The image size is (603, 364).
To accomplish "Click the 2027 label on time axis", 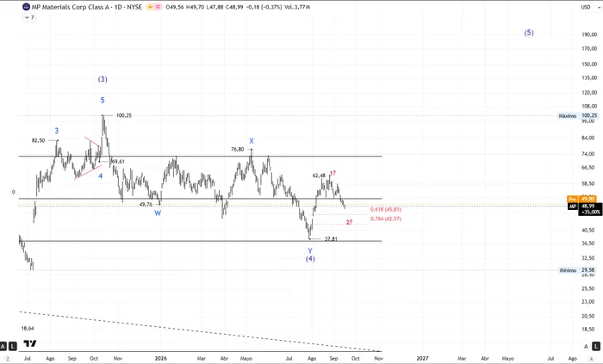I will point(422,358).
